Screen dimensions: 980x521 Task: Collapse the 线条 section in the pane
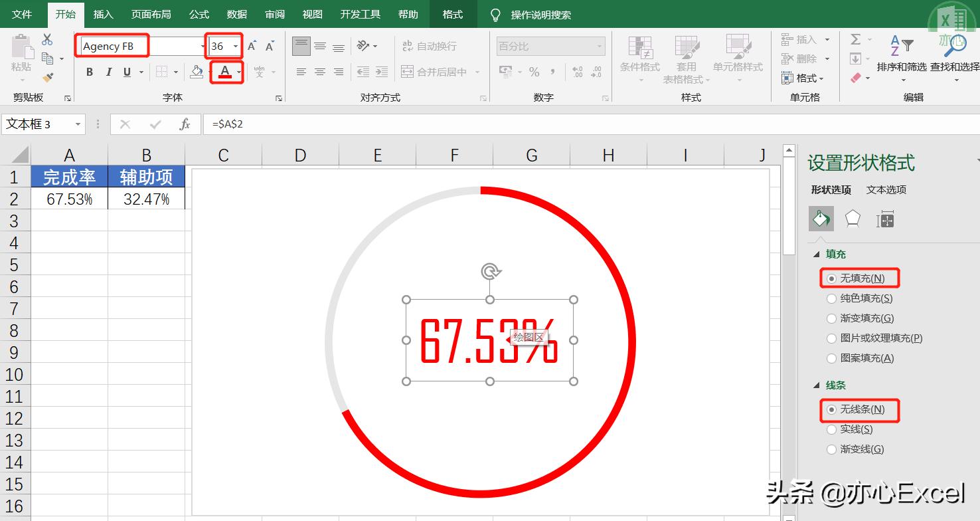click(816, 385)
